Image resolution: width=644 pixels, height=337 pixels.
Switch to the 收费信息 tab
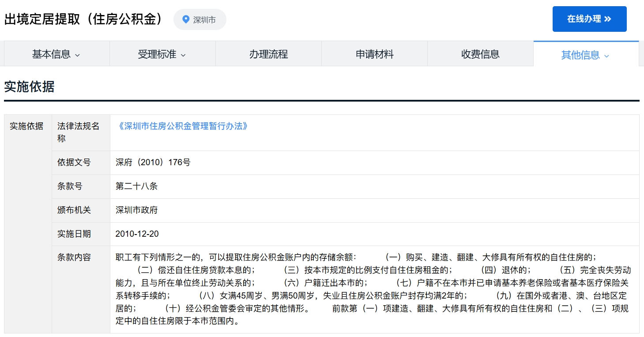pos(480,53)
